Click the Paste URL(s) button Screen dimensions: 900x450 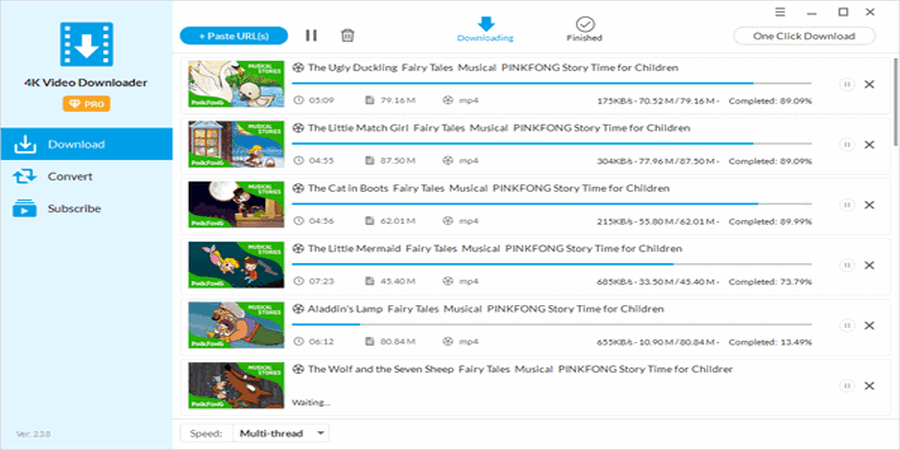point(234,36)
